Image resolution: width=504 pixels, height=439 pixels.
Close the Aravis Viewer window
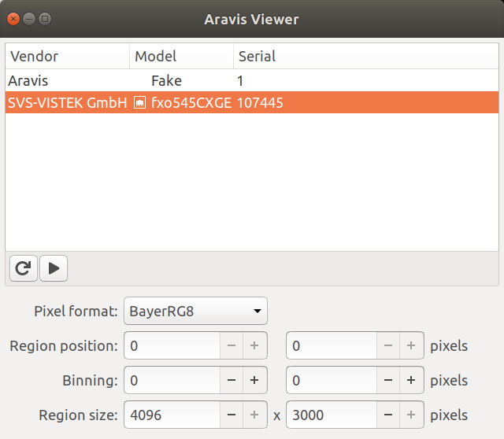click(13, 19)
